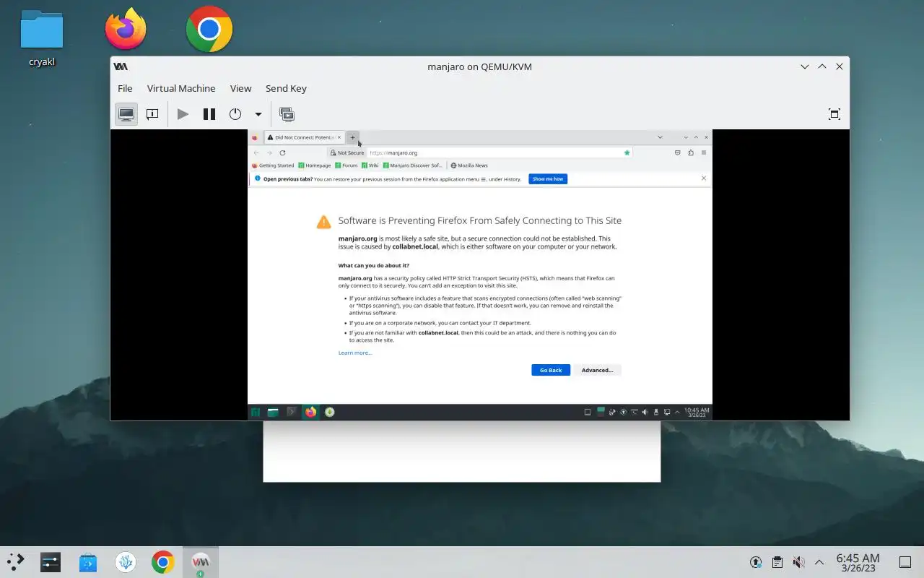Image resolution: width=924 pixels, height=578 pixels.
Task: Close the 'Did Not Connect' tab
Action: tap(339, 137)
